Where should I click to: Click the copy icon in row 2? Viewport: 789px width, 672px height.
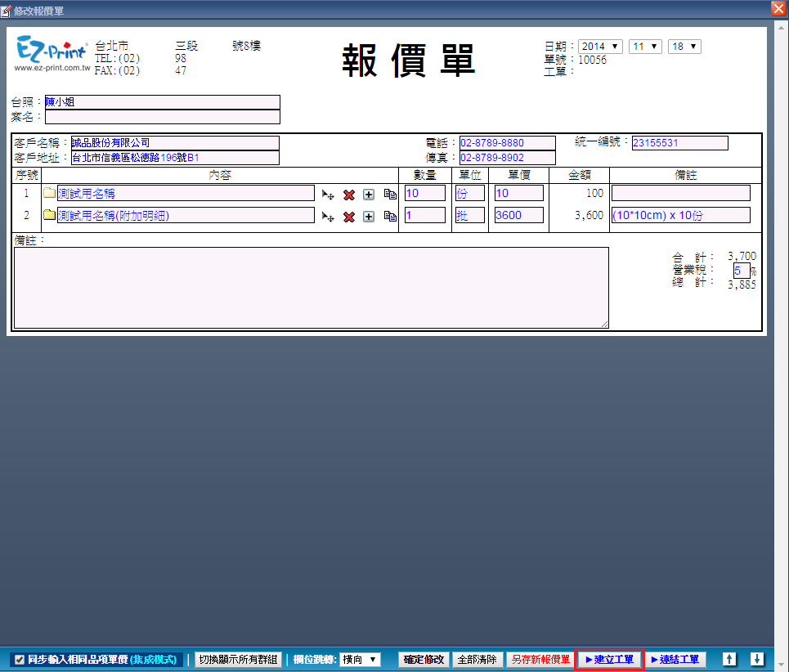coord(390,217)
